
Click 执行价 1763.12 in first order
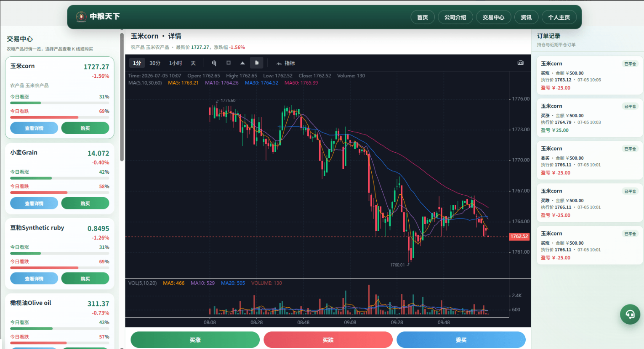pyautogui.click(x=556, y=80)
